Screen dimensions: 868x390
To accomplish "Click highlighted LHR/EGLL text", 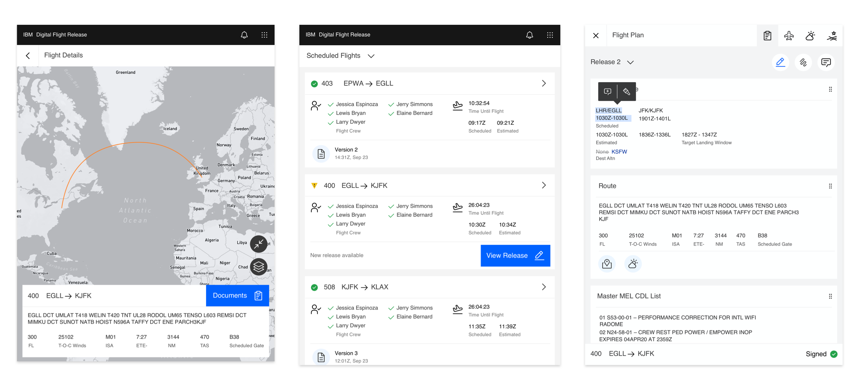I will 609,110.
